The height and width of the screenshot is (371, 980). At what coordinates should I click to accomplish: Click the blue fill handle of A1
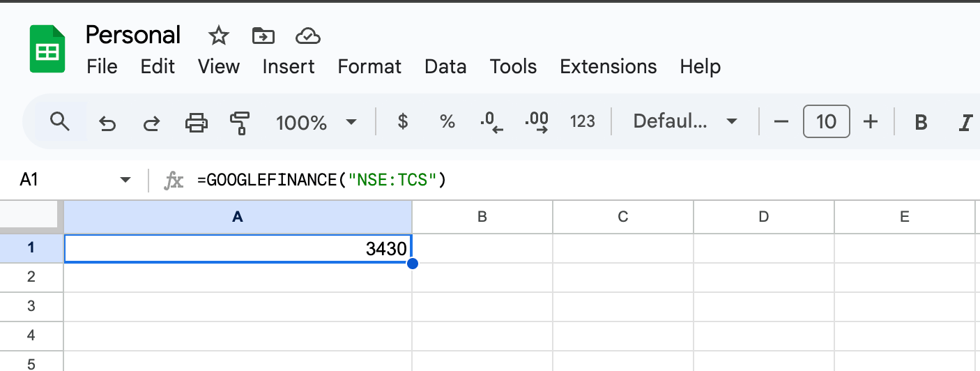412,263
